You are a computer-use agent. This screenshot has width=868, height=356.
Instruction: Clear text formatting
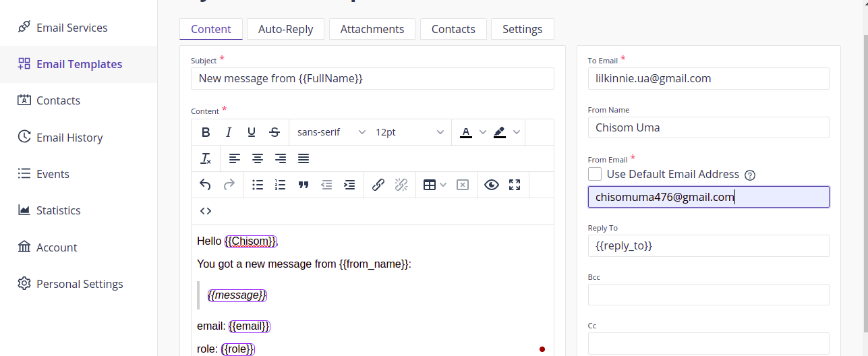[x=206, y=158]
